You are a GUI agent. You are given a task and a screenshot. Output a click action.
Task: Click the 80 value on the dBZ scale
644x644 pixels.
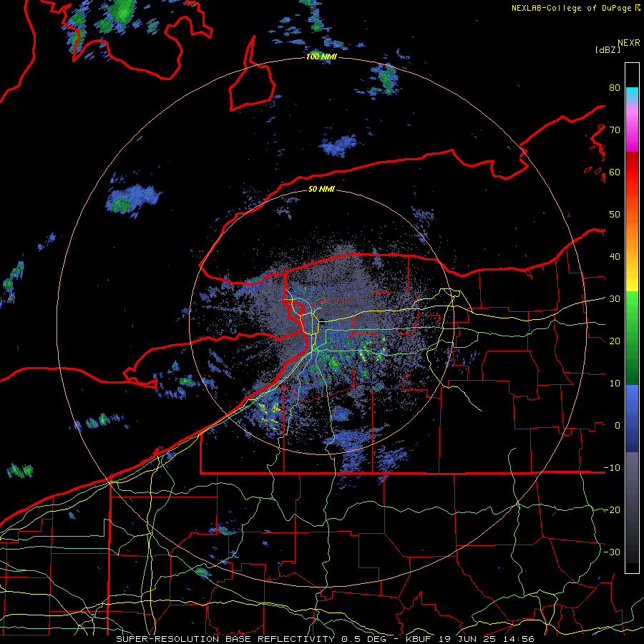[x=615, y=88]
